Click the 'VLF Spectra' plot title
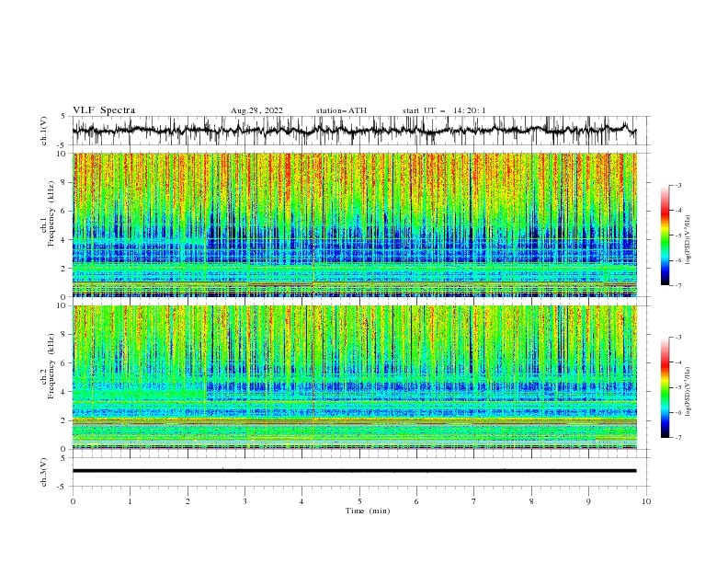 [104, 110]
